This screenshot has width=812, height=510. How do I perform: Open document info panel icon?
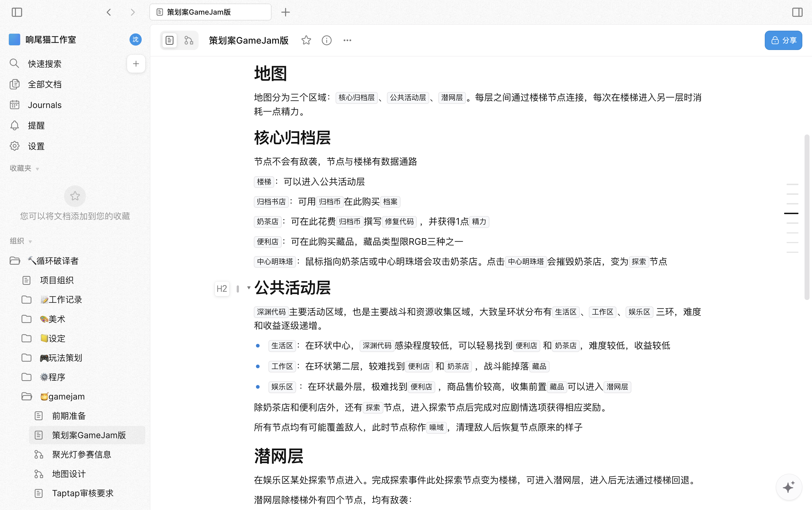(x=326, y=41)
